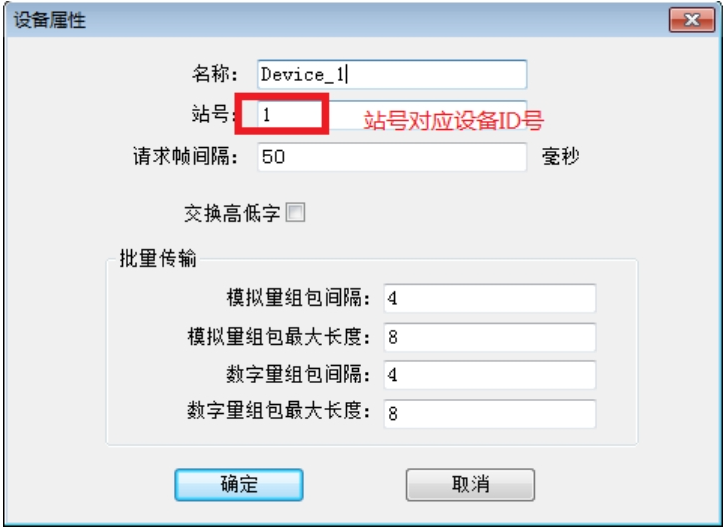Click the 名称 field containing Device_1
This screenshot has height=528, width=723.
point(392,74)
